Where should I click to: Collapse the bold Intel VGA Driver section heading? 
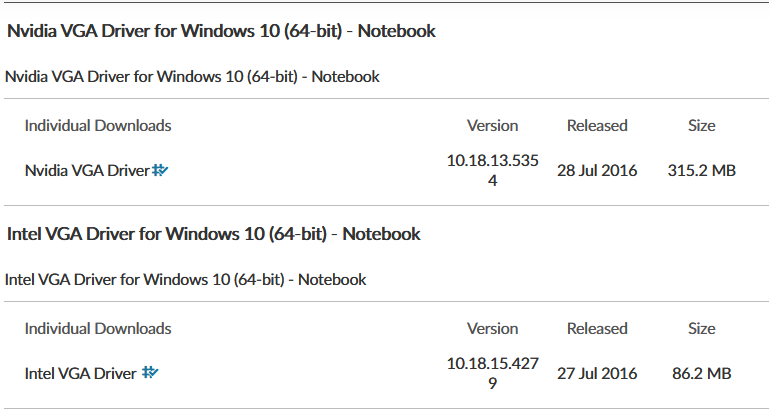[213, 234]
